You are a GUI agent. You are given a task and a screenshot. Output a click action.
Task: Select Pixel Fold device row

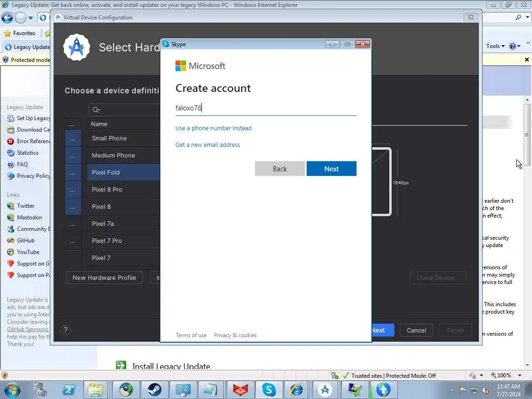coord(123,172)
